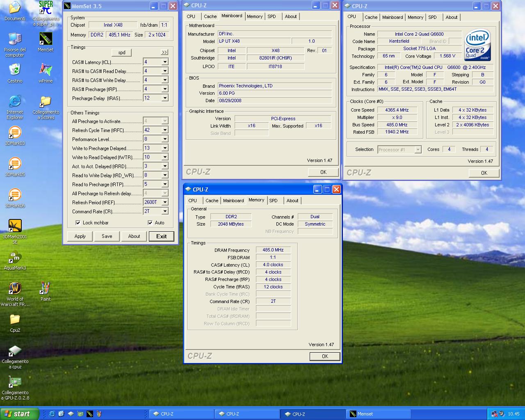Click OK in the Mainboard CPU-Z window
The image size is (525, 420).
click(323, 172)
